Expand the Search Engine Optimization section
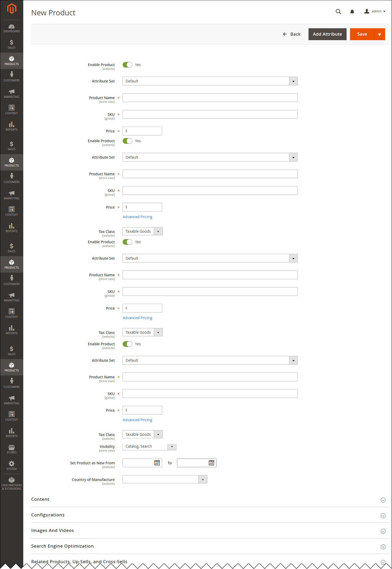 point(210,546)
